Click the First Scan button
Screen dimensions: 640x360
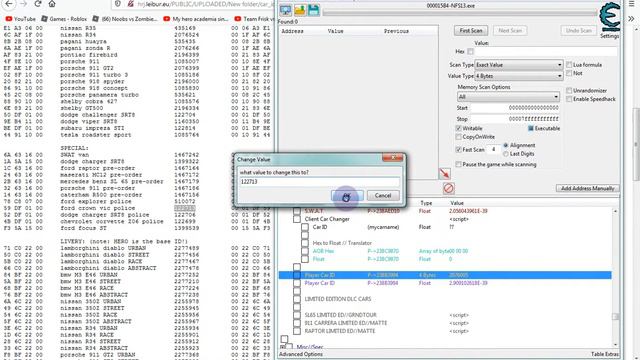tap(471, 31)
